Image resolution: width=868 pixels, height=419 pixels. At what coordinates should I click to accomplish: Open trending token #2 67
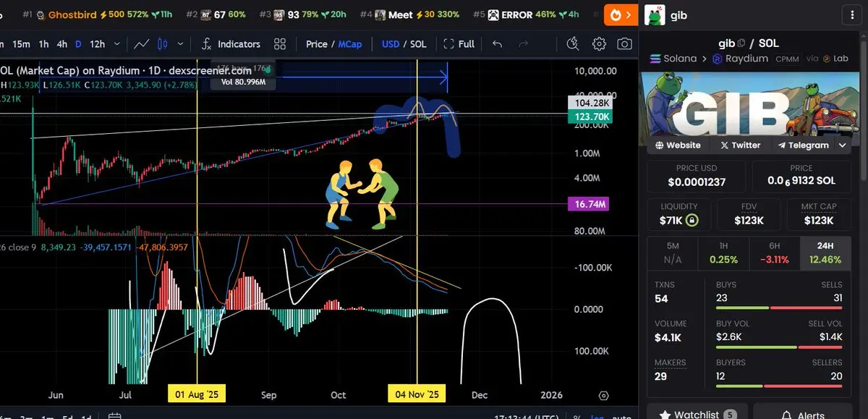(216, 14)
